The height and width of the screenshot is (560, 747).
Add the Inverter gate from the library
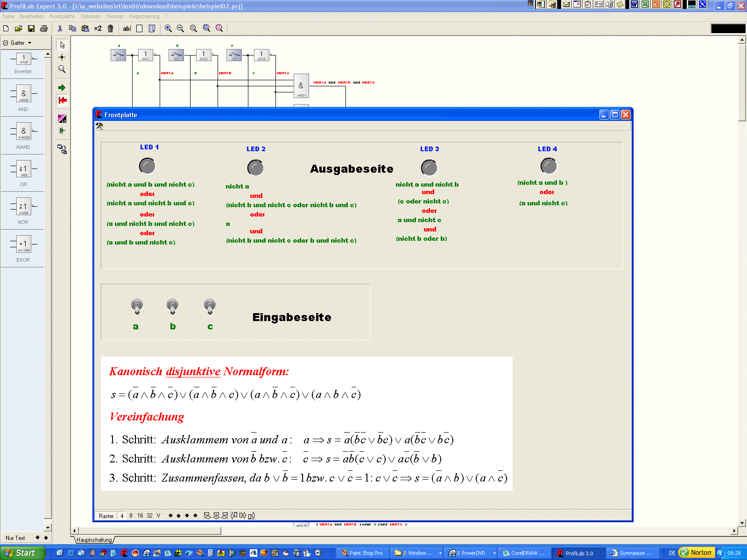pos(23,64)
